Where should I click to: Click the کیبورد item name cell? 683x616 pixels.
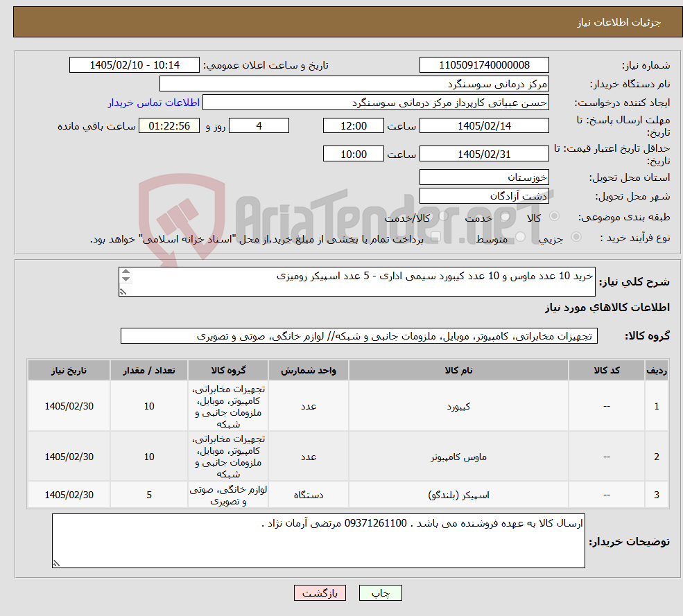tap(458, 406)
